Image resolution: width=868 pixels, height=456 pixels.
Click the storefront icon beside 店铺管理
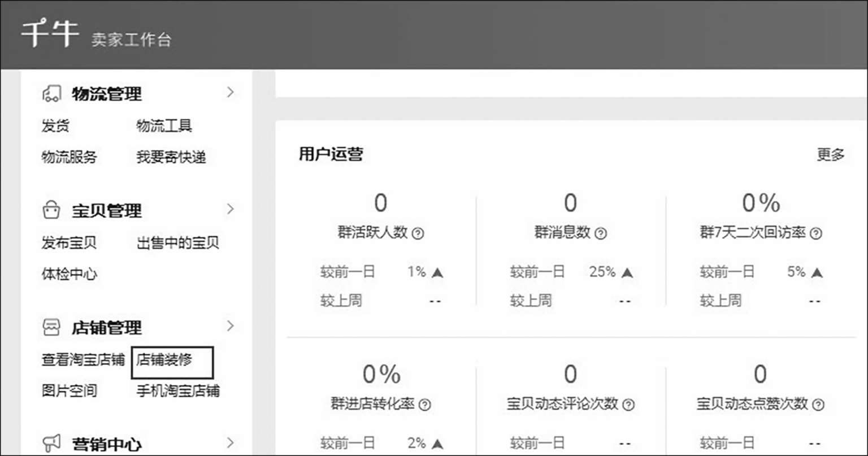(51, 327)
